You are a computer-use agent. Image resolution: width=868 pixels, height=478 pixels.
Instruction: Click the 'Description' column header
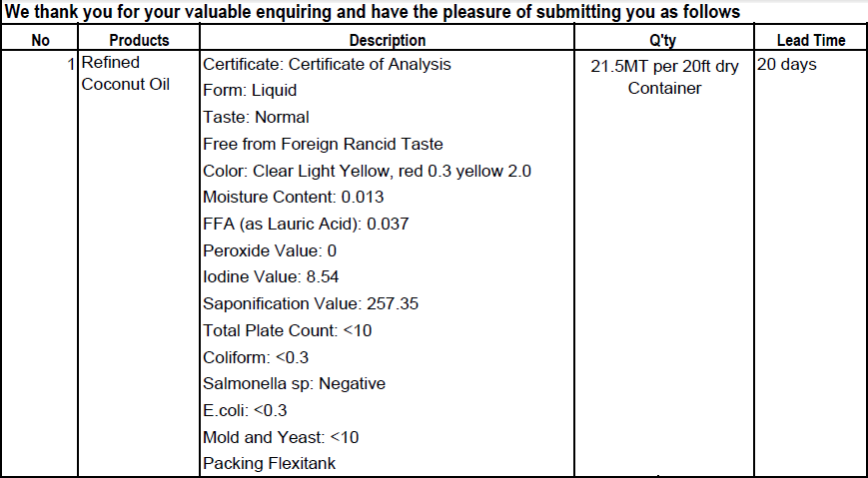[x=387, y=41]
